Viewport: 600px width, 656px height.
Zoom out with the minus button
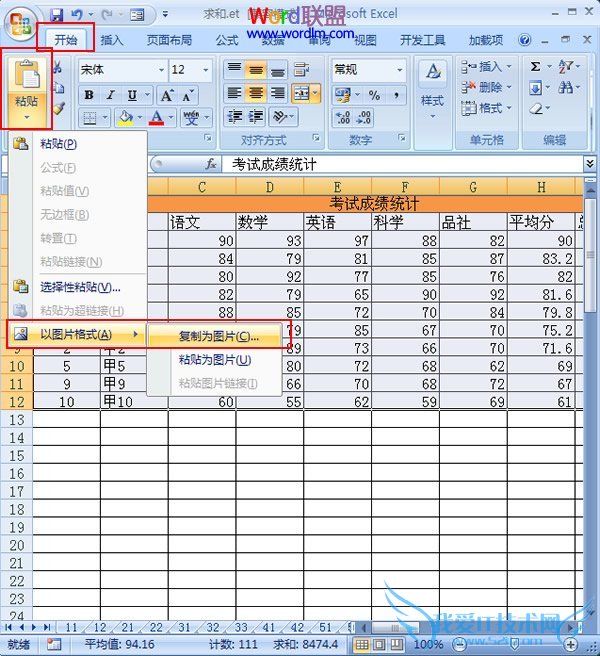point(460,644)
